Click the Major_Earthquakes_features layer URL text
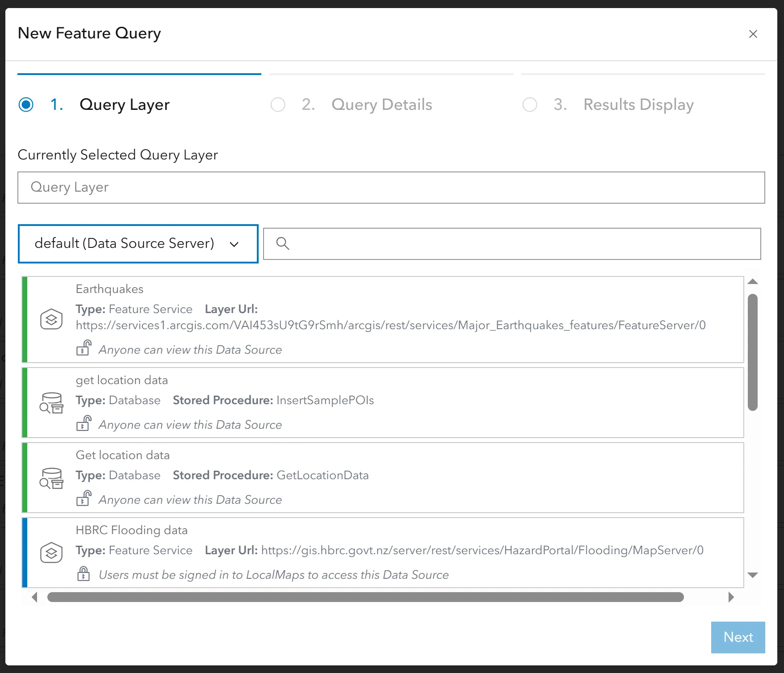The width and height of the screenshot is (784, 673). 391,325
